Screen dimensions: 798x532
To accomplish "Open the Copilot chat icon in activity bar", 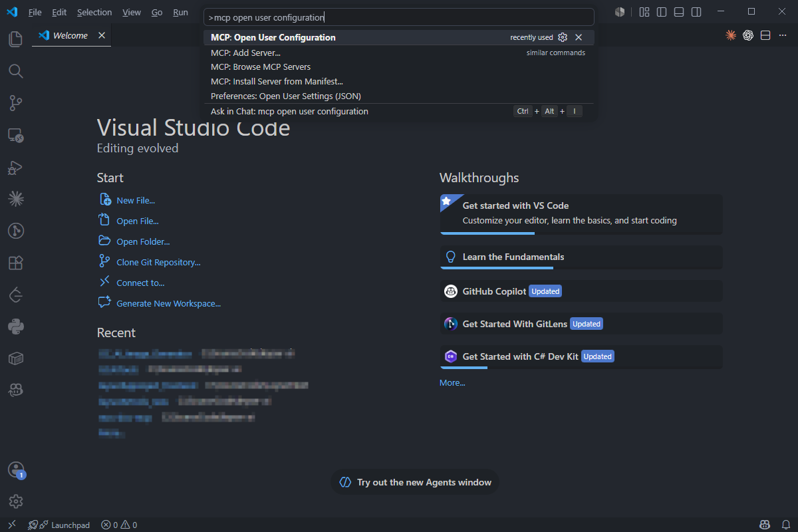I will [x=15, y=390].
